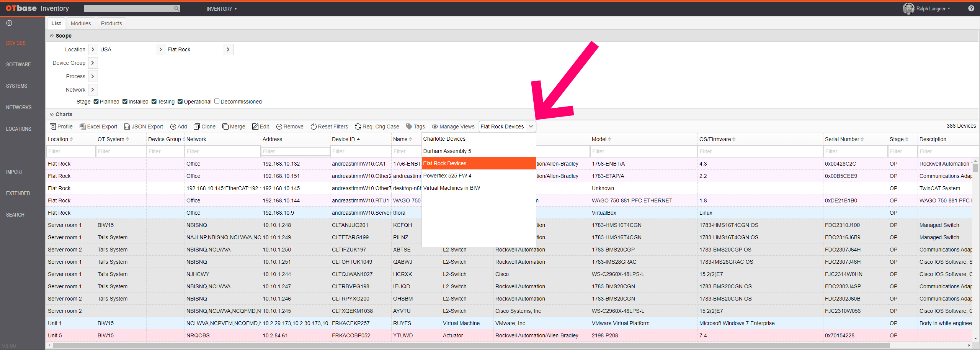Expand the Network scope chevron
Image resolution: width=980 pixels, height=350 pixels.
(93, 90)
